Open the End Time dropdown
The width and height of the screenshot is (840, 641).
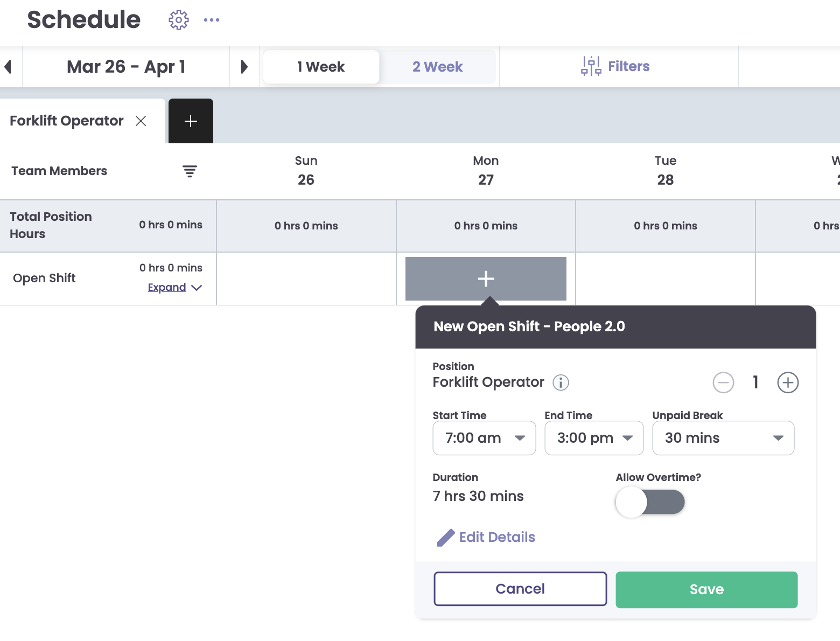594,438
